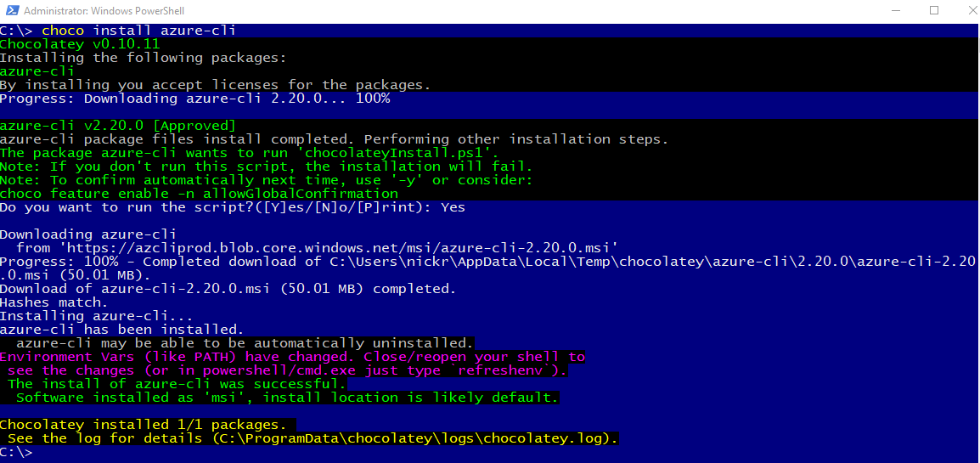Click the 'choco install azure-cli' command line

tap(118, 31)
